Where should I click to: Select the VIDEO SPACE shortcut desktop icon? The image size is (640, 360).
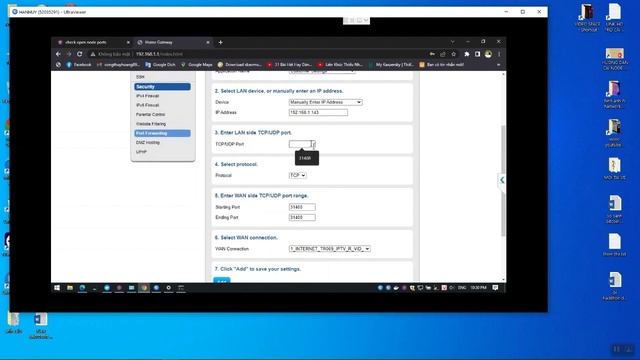click(587, 18)
